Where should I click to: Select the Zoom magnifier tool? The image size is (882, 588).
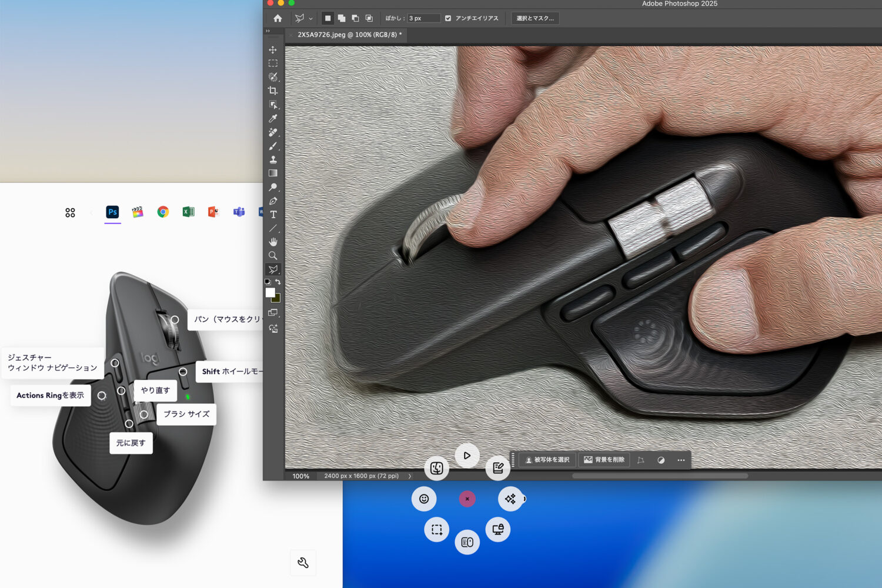(x=273, y=256)
